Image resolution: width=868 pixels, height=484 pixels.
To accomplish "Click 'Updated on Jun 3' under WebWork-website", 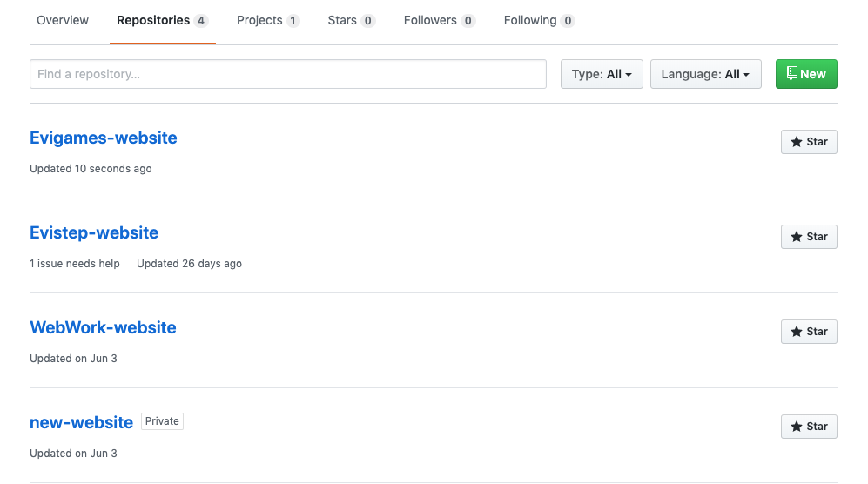I will click(x=74, y=359).
